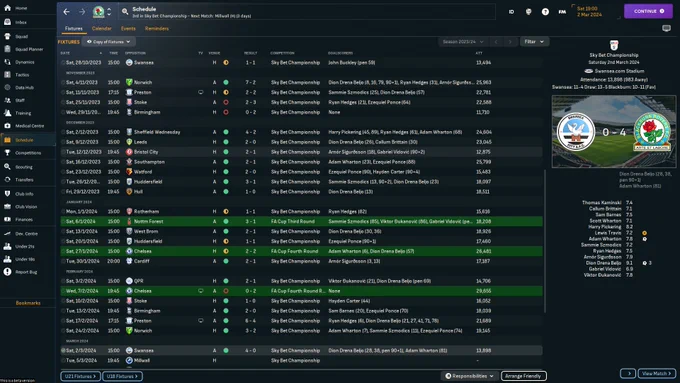Click the fixtures list vertical scrollbar
The height and width of the screenshot is (383, 680).
click(x=544, y=241)
